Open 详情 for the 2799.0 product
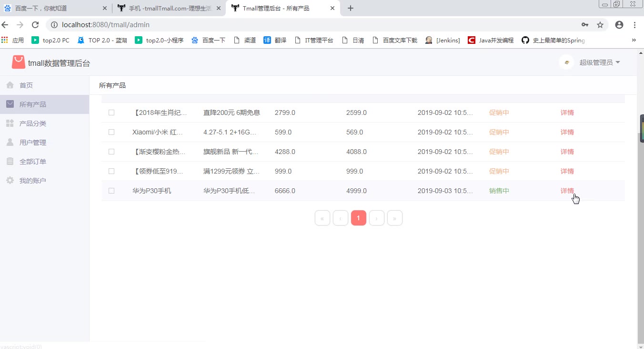This screenshot has height=349, width=644. click(x=567, y=113)
